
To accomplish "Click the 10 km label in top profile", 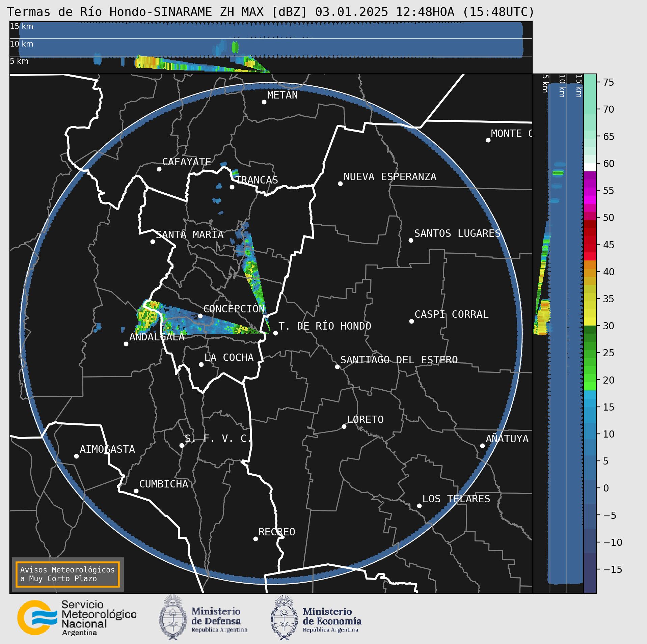I will (22, 44).
